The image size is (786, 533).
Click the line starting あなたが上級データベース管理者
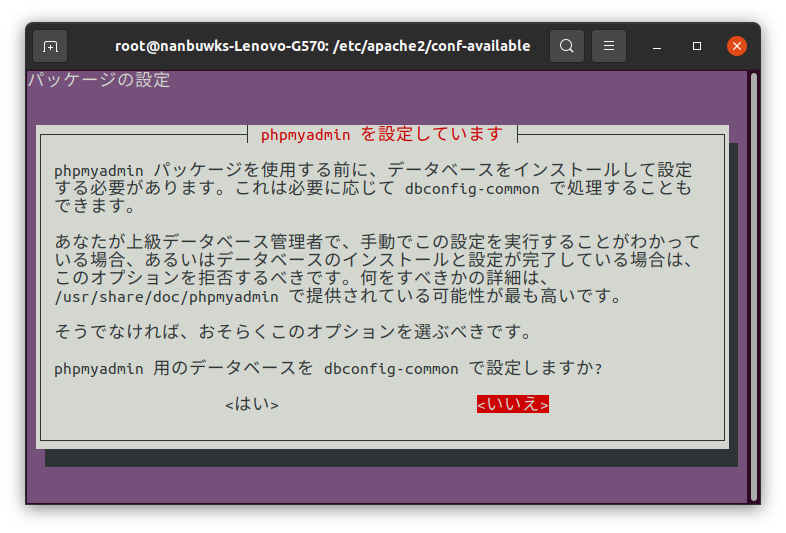coord(377,242)
